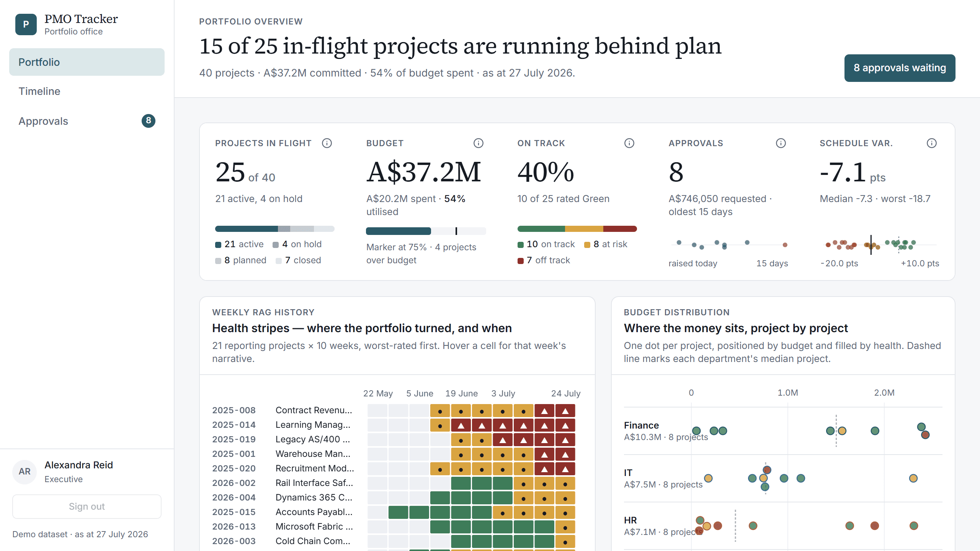Viewport: 980px width, 551px height.
Task: Select project row 2025-001 Warehouse Man...
Action: point(394,454)
